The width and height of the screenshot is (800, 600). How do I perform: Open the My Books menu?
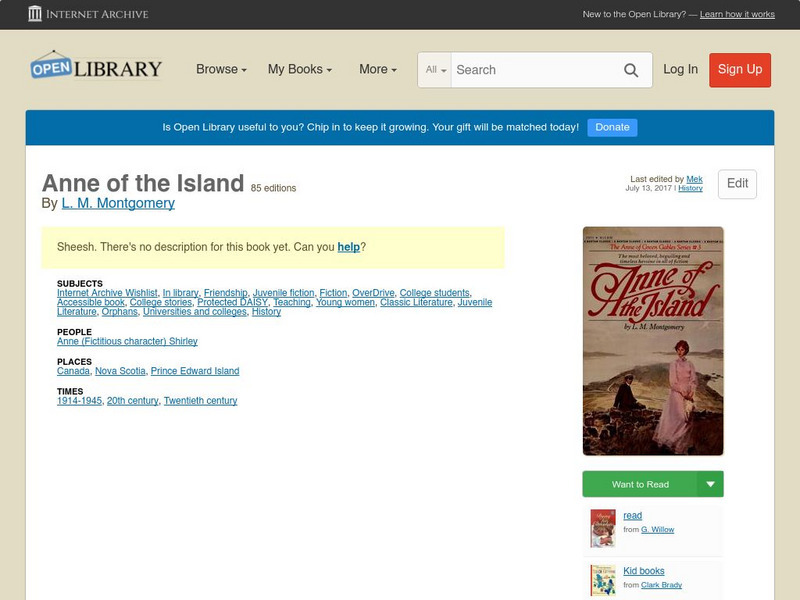(x=300, y=69)
